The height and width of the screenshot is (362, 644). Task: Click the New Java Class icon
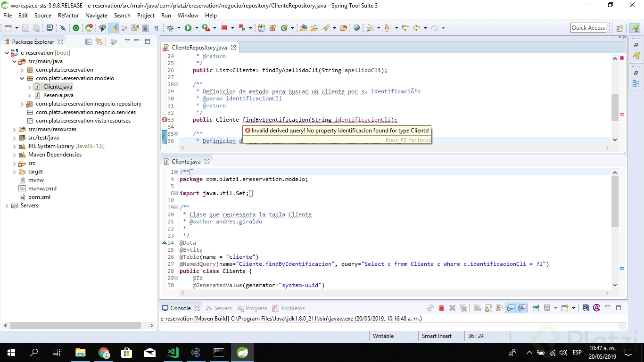point(284,28)
